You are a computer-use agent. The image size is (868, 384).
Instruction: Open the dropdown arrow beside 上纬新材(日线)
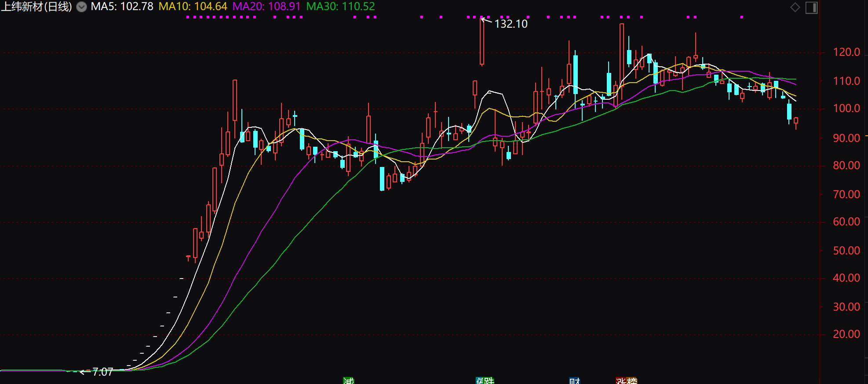point(81,7)
